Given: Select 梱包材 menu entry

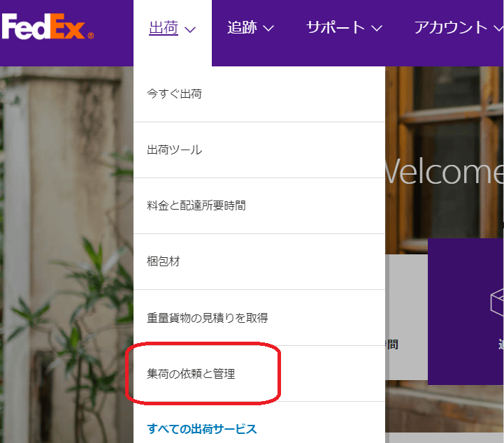Looking at the screenshot, I should tap(259, 262).
